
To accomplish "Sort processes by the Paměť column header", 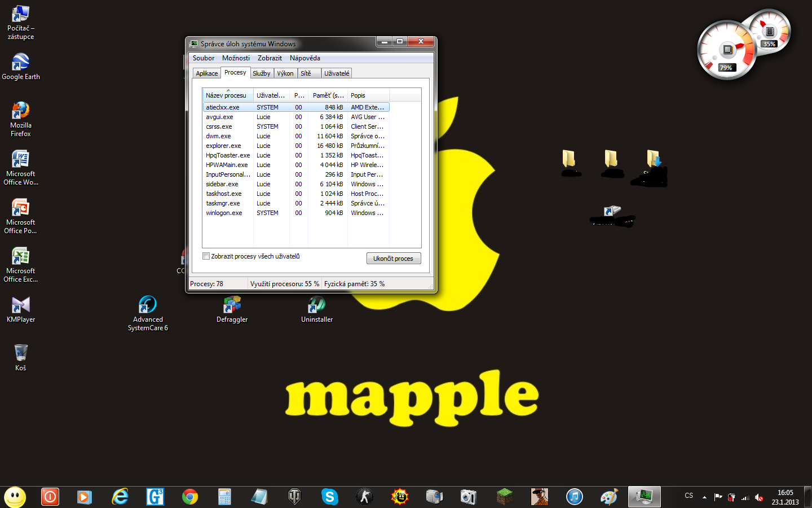I will pos(328,95).
